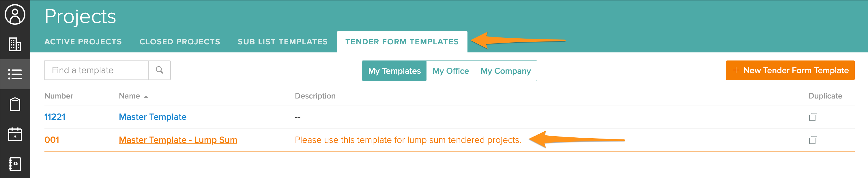Screen dimensions: 868x178
Task: Switch filter to My Office
Action: [450, 71]
